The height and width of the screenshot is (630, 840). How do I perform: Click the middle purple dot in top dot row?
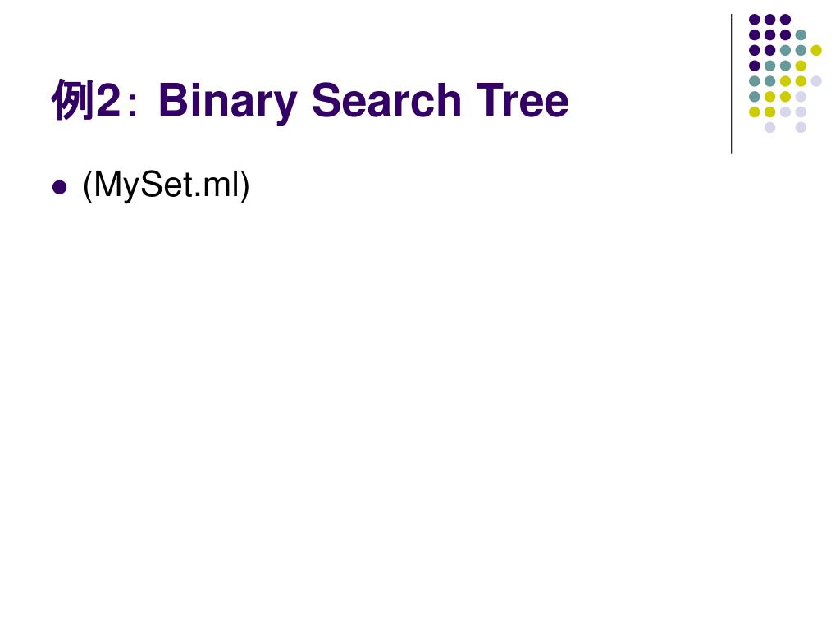coord(769,20)
